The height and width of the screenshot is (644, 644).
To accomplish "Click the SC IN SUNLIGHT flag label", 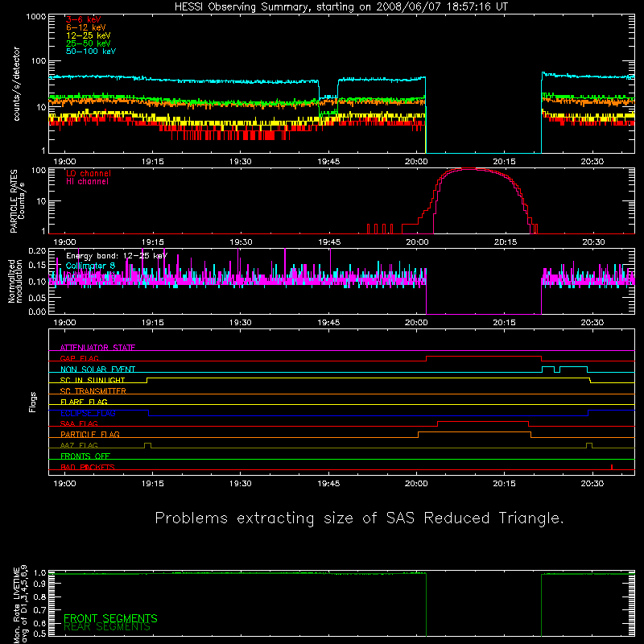I will coord(93,380).
